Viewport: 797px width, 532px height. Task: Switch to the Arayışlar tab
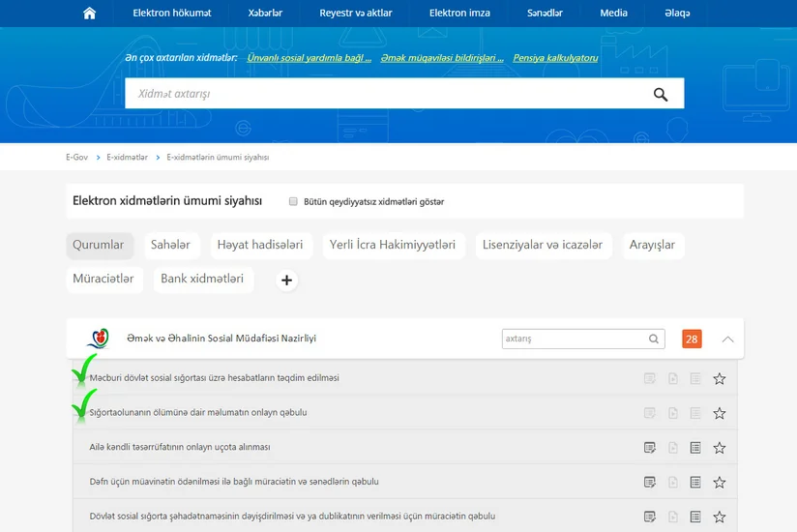tap(653, 246)
